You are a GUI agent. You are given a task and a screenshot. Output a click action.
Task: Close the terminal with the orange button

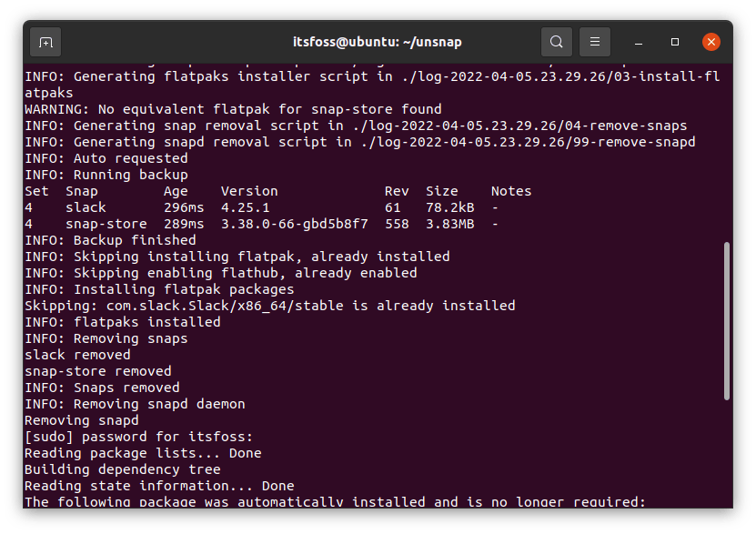pos(711,42)
